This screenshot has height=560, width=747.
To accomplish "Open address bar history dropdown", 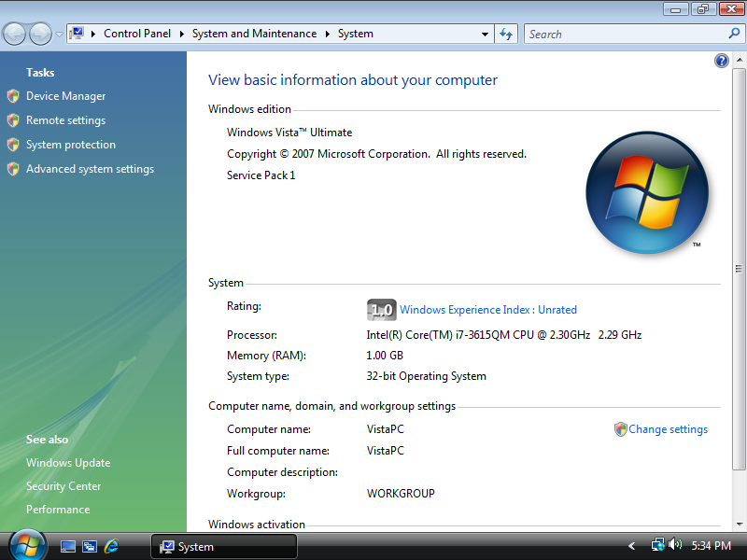I will point(485,35).
